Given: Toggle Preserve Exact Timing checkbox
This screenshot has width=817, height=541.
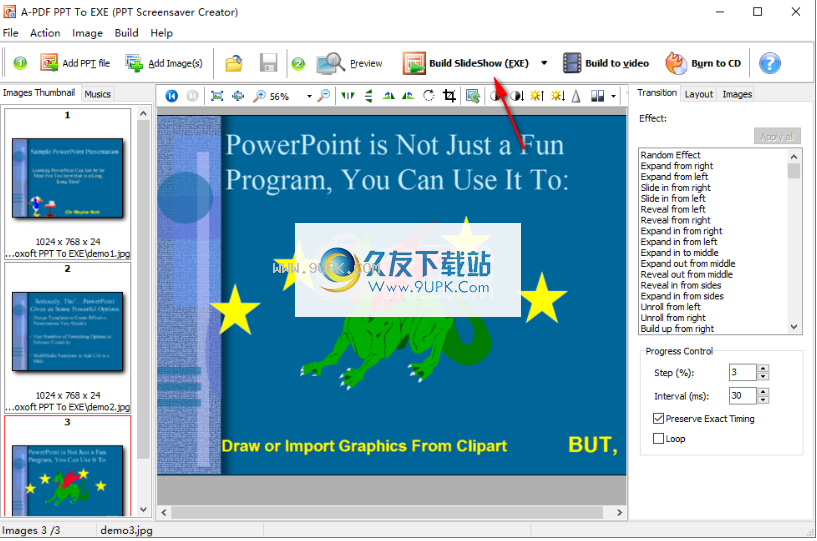Looking at the screenshot, I should tap(658, 419).
